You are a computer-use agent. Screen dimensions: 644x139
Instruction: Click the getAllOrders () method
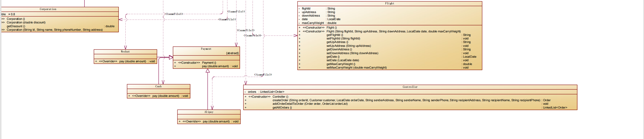(x=282, y=108)
